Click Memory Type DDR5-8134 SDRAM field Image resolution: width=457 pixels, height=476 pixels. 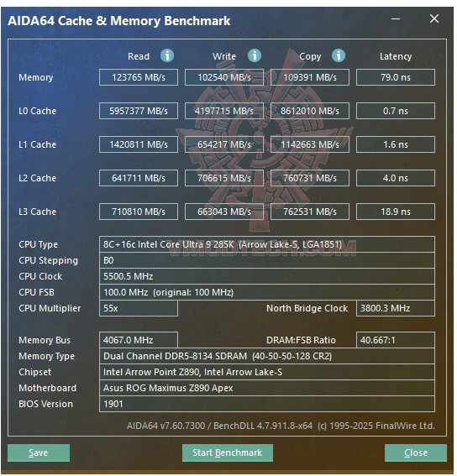267,356
